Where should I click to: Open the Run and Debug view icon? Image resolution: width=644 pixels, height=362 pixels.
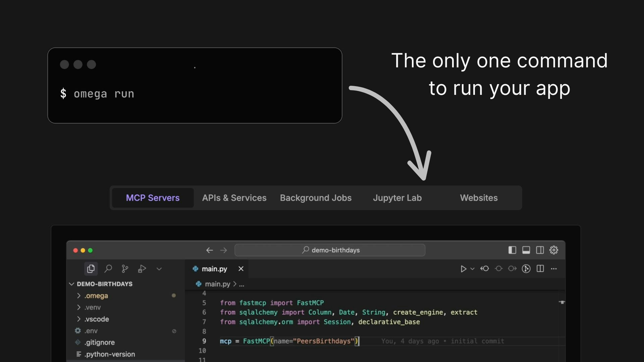pos(142,269)
